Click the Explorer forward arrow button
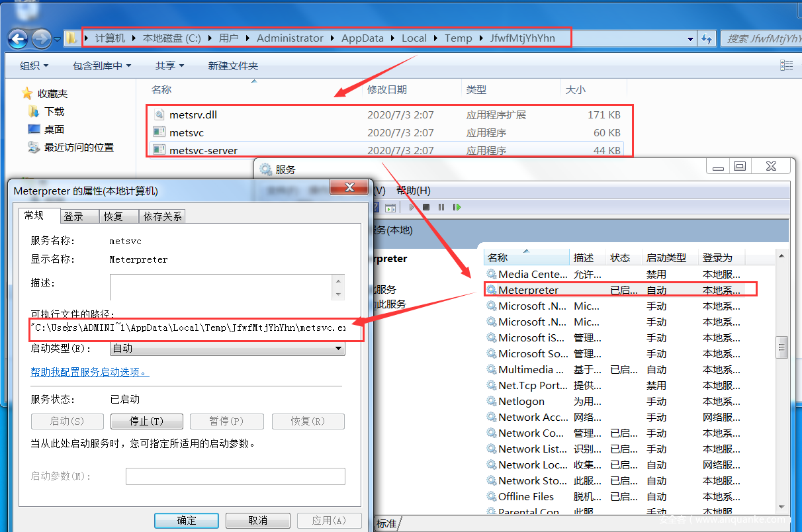802x532 pixels. coord(41,38)
